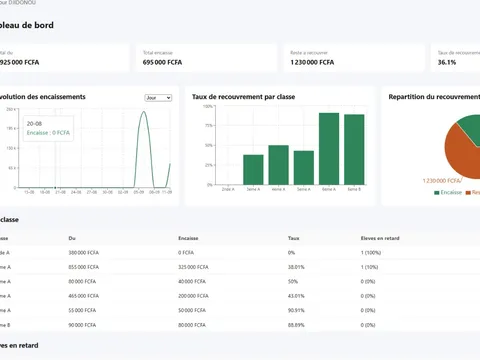Click the tooltip text Encaisse : 0 FCFA
Viewport: 480px width, 360px height.
(x=48, y=133)
